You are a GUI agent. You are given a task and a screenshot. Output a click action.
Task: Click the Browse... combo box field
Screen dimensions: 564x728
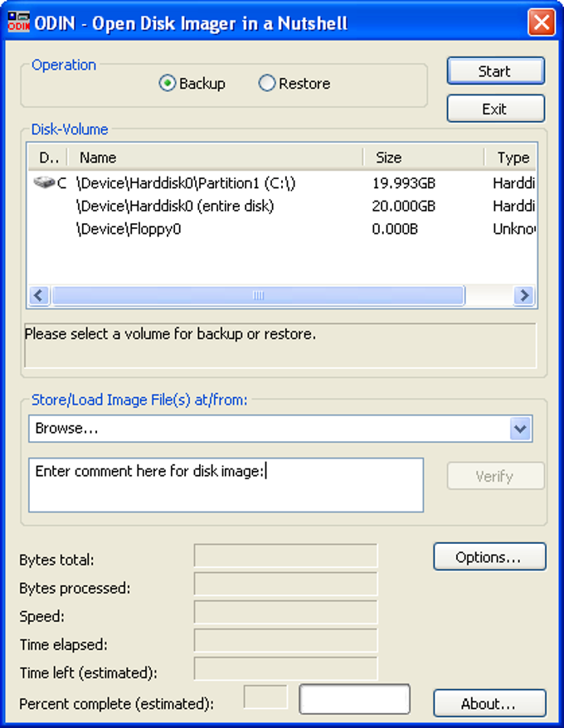pos(280,429)
